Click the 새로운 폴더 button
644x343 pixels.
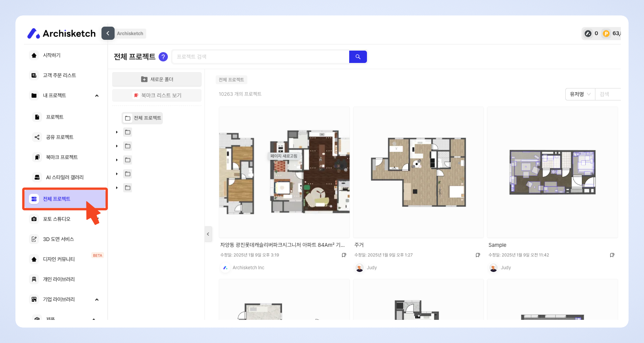[157, 79]
